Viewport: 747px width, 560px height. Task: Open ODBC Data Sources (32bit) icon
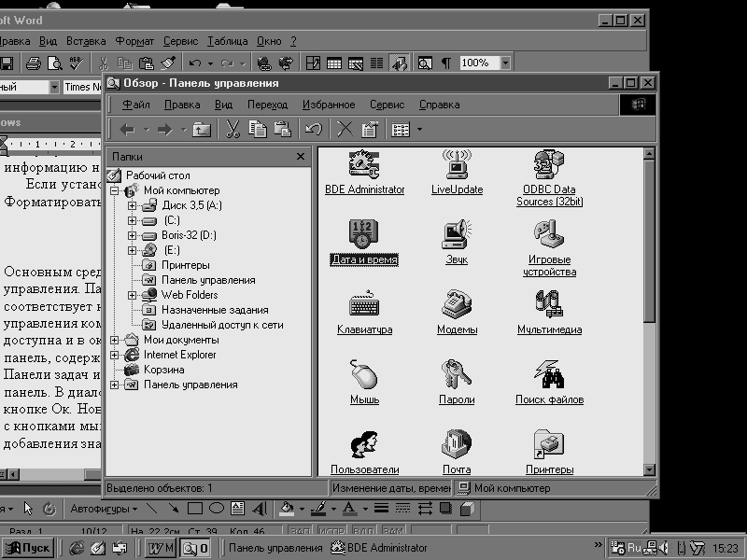click(x=549, y=165)
